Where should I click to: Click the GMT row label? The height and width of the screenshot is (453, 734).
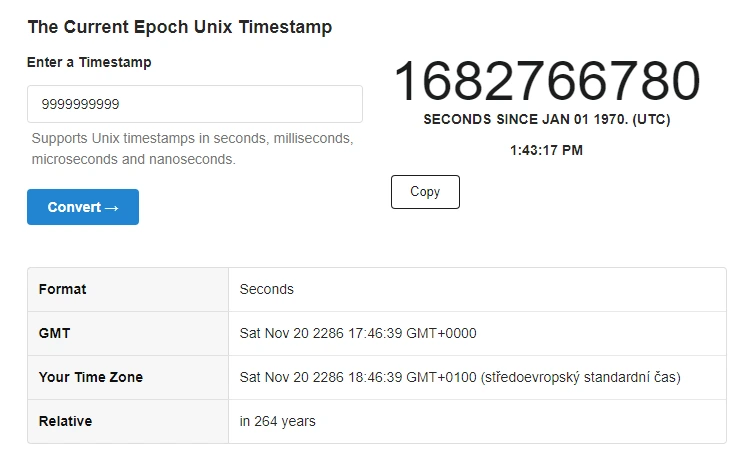pos(54,333)
